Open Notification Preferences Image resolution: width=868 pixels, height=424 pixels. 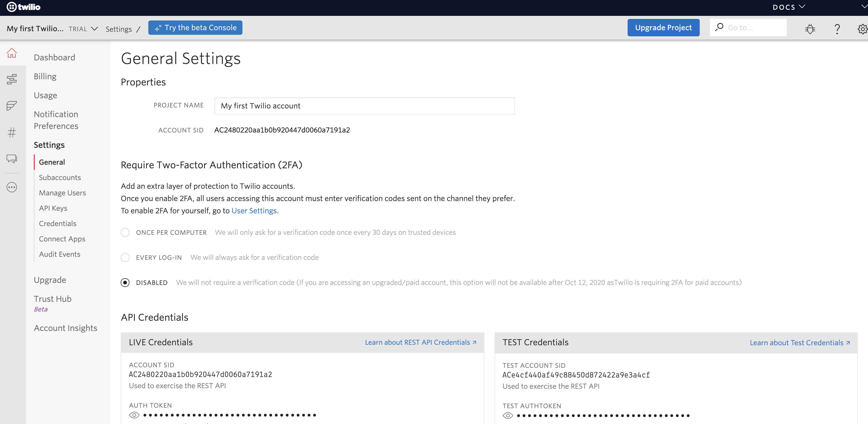(56, 120)
